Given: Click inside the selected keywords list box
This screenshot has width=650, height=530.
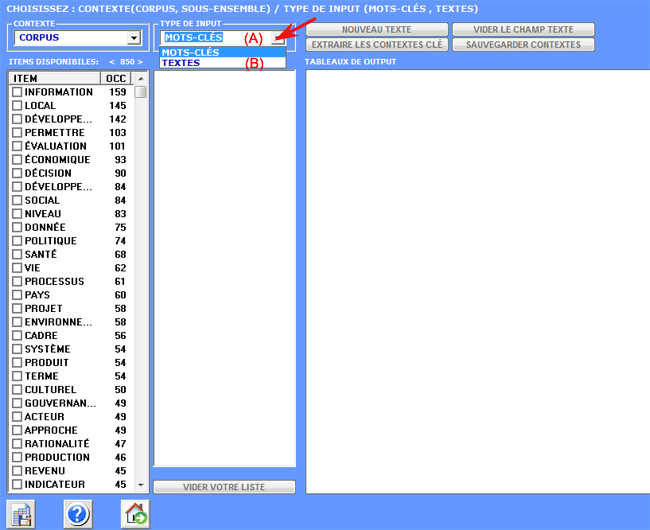Looking at the screenshot, I should (x=224, y=269).
